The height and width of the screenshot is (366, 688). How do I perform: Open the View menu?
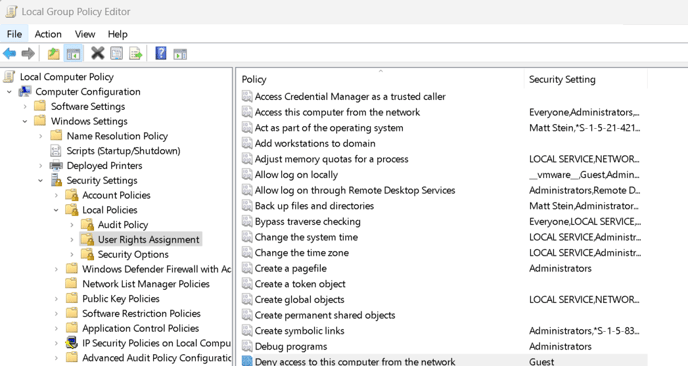tap(85, 34)
